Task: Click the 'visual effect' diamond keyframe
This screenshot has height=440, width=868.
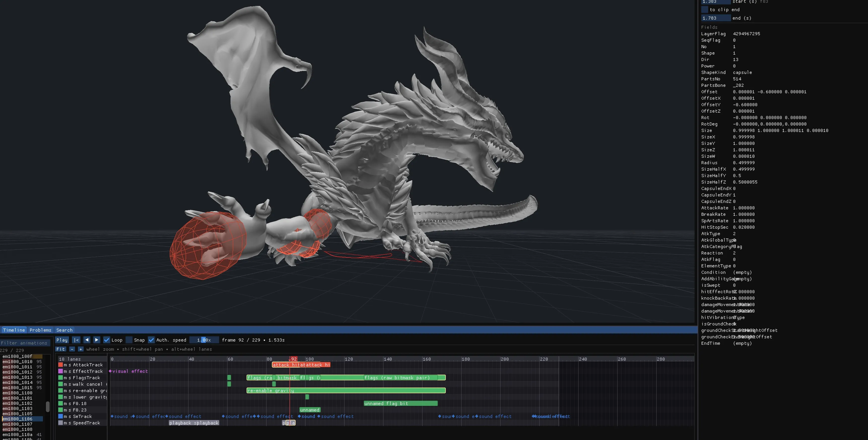Action: pos(110,371)
